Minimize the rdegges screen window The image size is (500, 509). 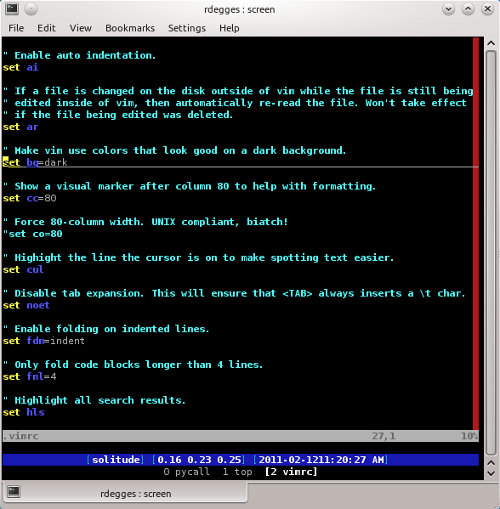pos(448,9)
